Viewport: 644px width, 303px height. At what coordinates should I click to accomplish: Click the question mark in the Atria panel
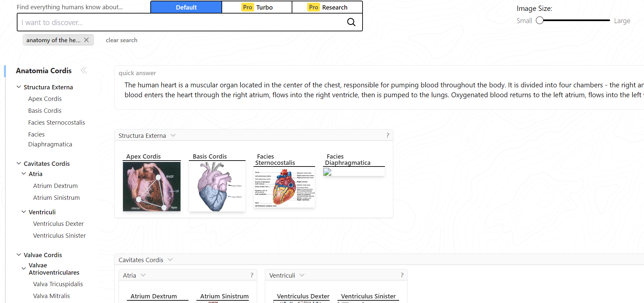(x=252, y=275)
